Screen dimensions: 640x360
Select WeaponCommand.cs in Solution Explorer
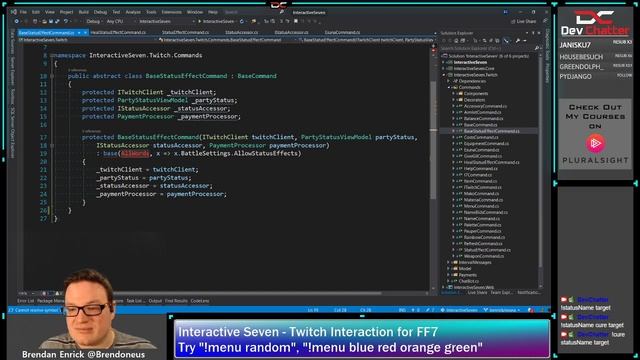(x=484, y=256)
